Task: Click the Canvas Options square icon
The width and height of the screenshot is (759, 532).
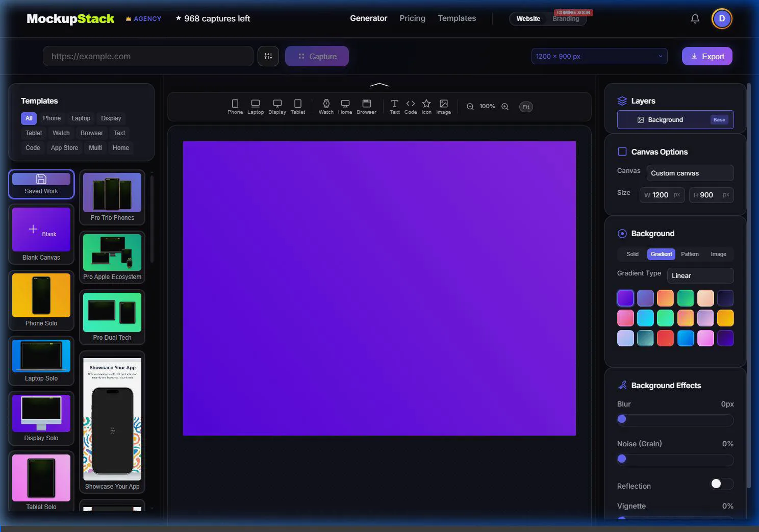Action: 622,151
